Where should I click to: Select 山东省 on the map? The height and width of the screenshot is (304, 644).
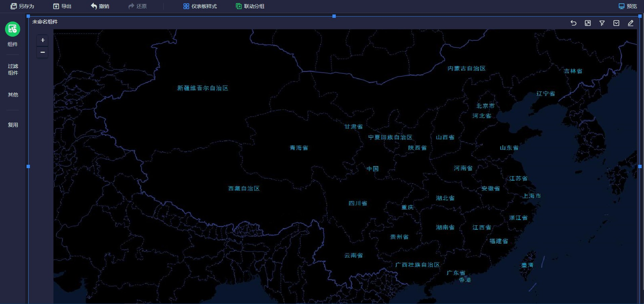[x=509, y=148]
